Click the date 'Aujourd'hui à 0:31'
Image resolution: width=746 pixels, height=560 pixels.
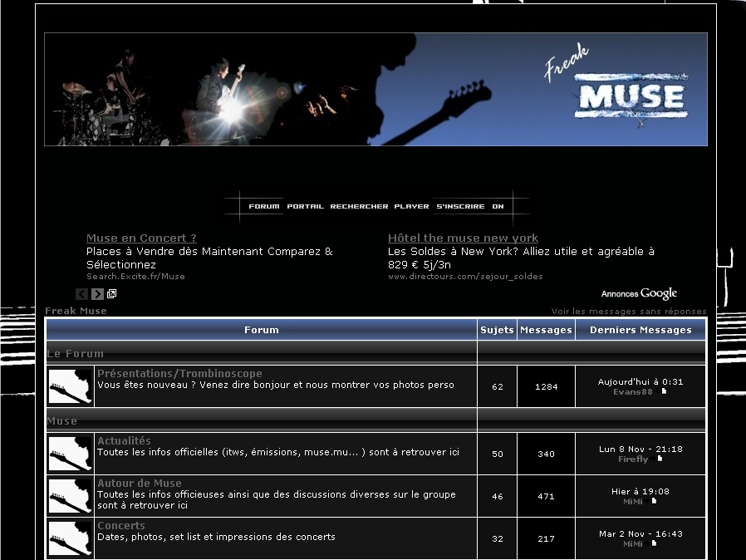pos(640,381)
